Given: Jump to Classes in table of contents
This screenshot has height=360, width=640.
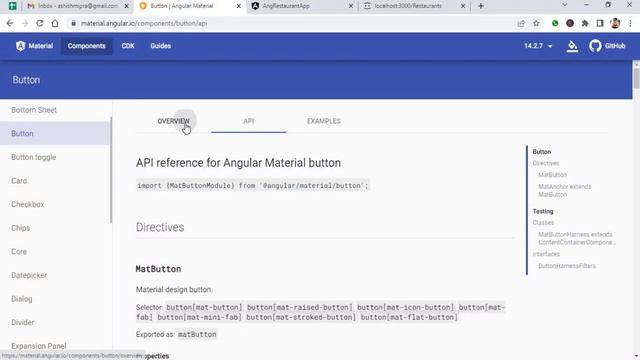Looking at the screenshot, I should pyautogui.click(x=543, y=223).
